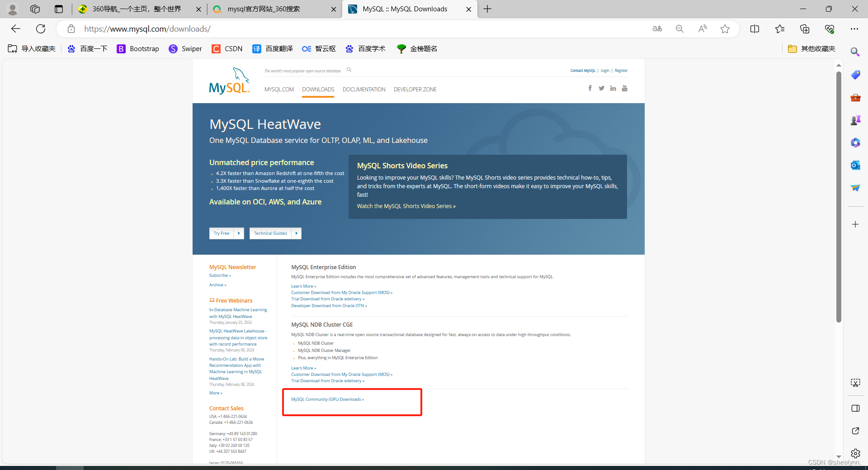
Task: Click the Try Free button
Action: click(x=226, y=233)
